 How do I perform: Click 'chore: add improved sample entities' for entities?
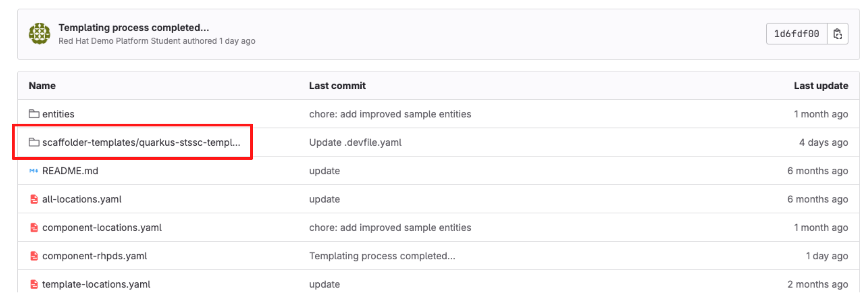pos(390,114)
